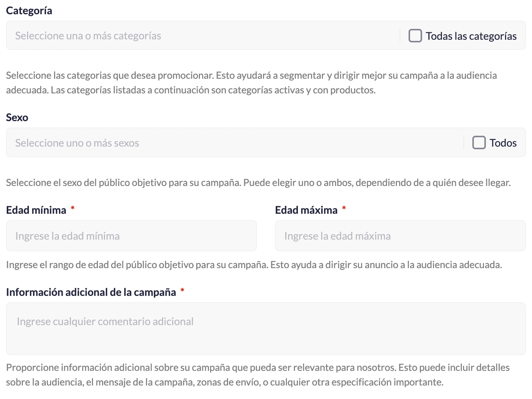Open the 'Seleccione una o más categorías' dropdown

[x=203, y=36]
